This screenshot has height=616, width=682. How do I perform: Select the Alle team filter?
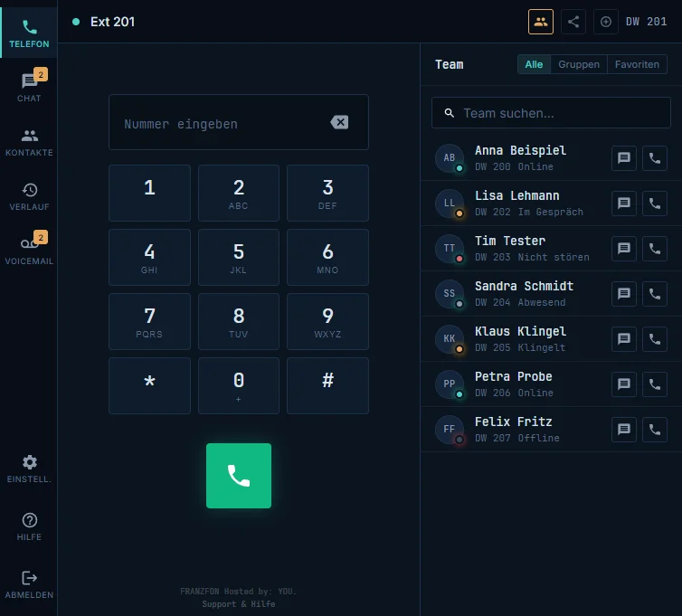(x=534, y=64)
